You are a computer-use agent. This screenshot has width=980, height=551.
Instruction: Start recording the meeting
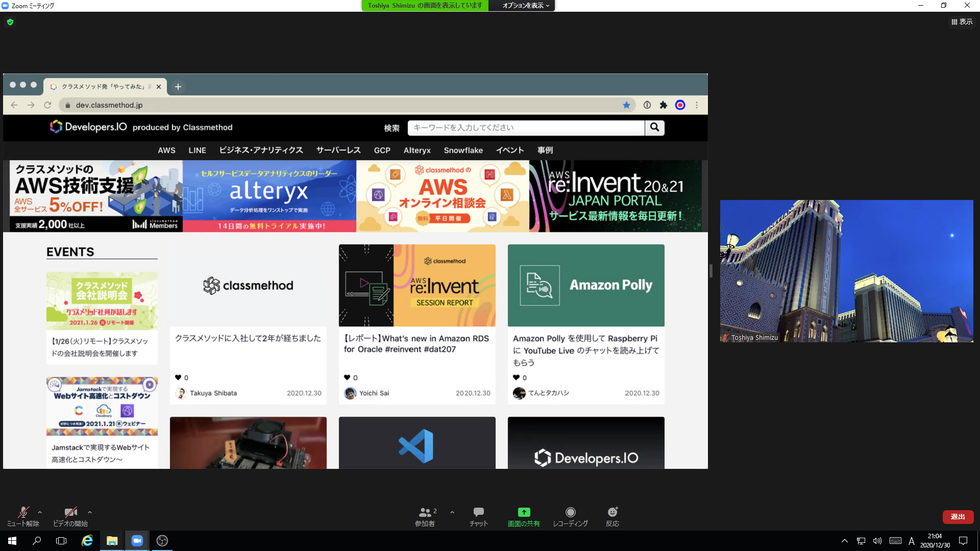click(571, 516)
